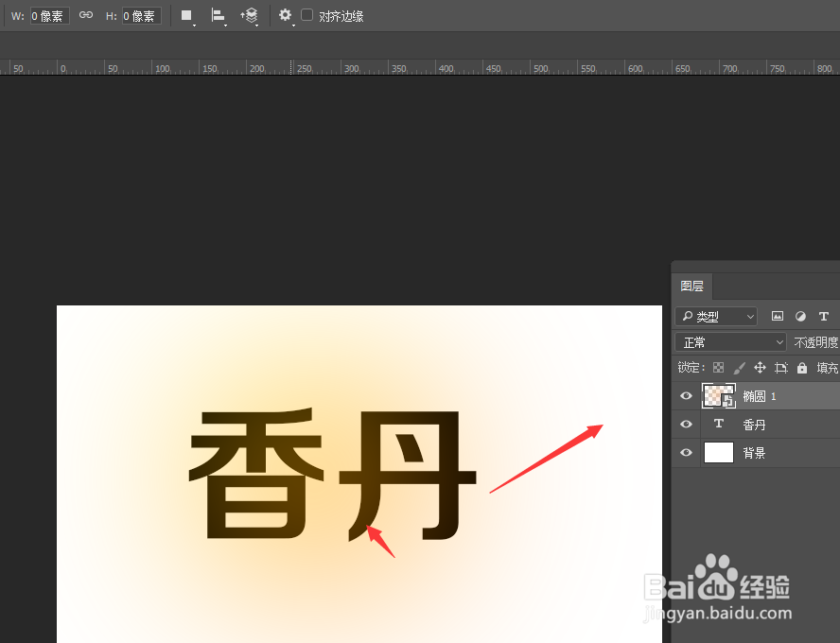Filter for pixel layers using image icon
The image size is (840, 643).
pos(778,317)
